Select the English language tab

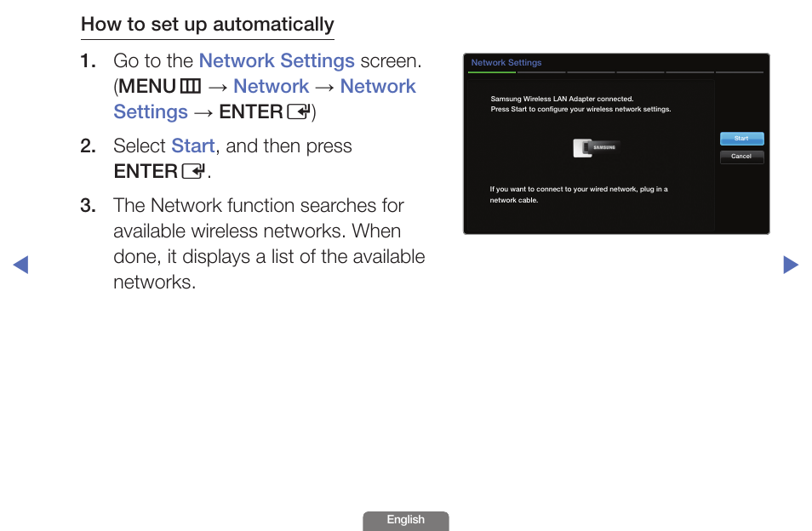(405, 520)
